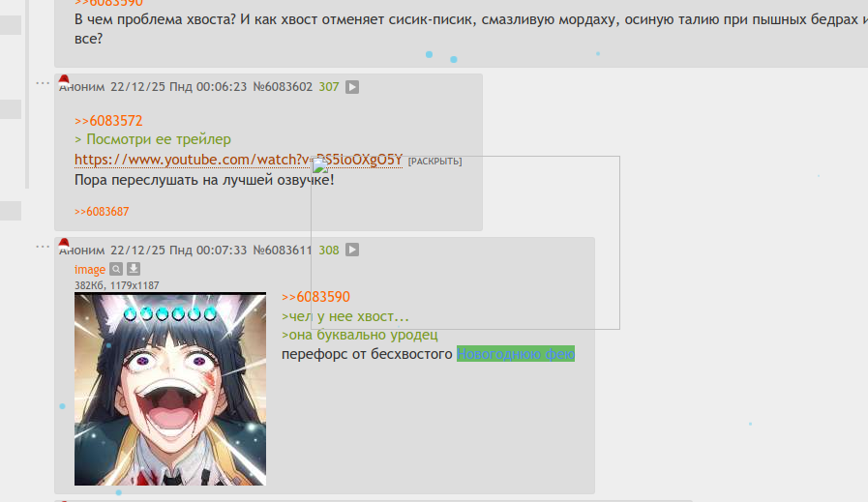Click the post number №6083602
The image size is (868, 502).
283,87
